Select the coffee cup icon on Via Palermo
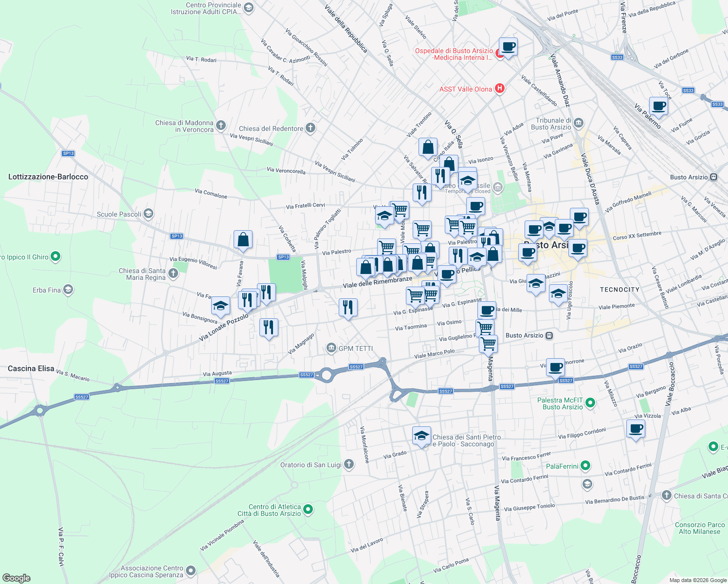728x584 pixels. [658, 105]
